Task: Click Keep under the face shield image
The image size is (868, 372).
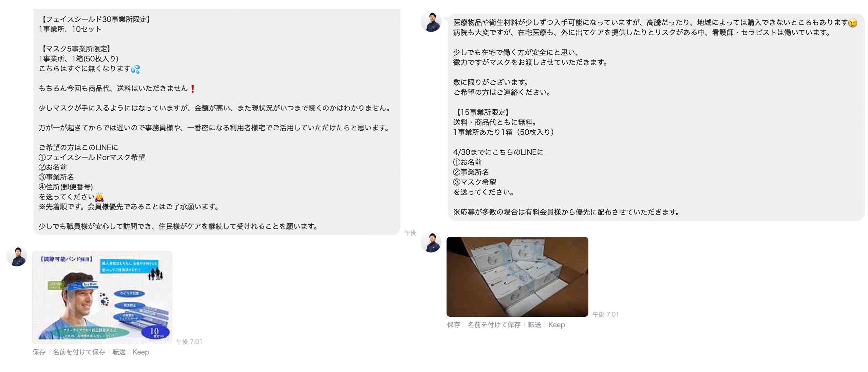Action: (x=140, y=352)
